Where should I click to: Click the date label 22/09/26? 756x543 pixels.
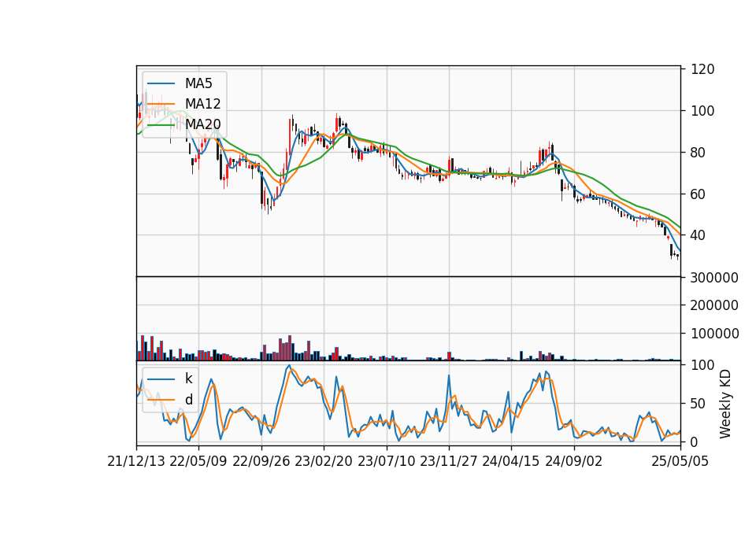point(261,461)
